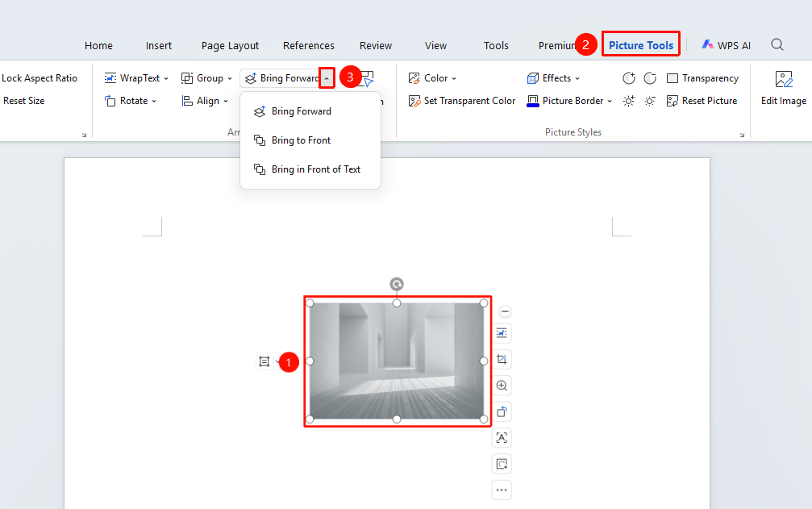
Task: Select the crop tool beside the picture
Action: pyautogui.click(x=502, y=359)
